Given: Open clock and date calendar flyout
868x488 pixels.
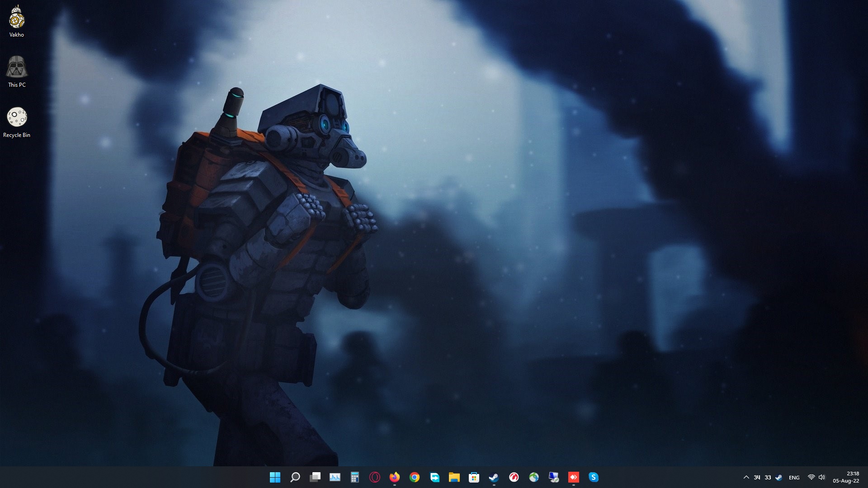Looking at the screenshot, I should click(846, 477).
